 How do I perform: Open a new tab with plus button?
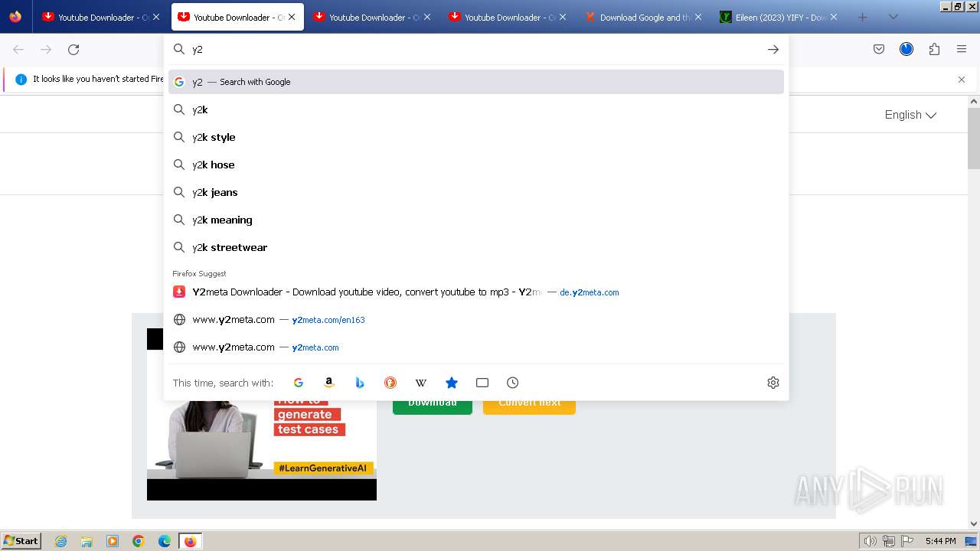point(863,17)
